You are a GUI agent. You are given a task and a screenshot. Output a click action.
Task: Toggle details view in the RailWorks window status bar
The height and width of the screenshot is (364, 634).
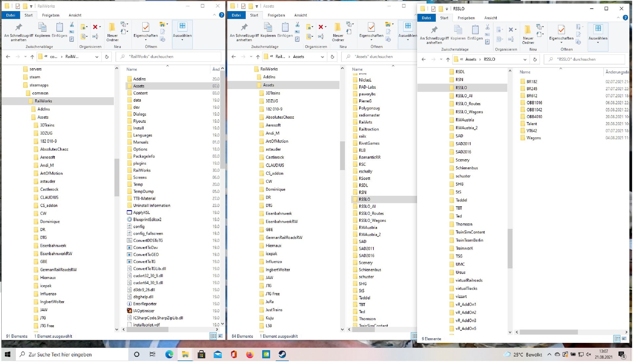(213, 336)
